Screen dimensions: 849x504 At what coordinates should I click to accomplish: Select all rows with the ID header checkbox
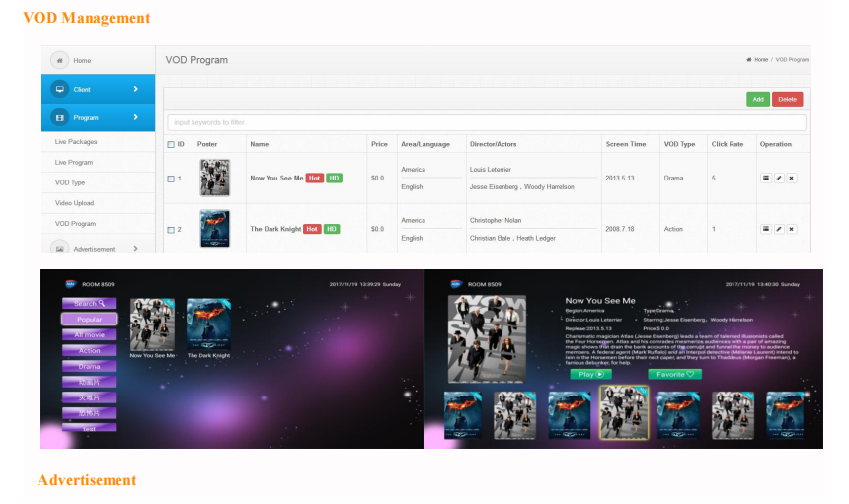point(171,144)
